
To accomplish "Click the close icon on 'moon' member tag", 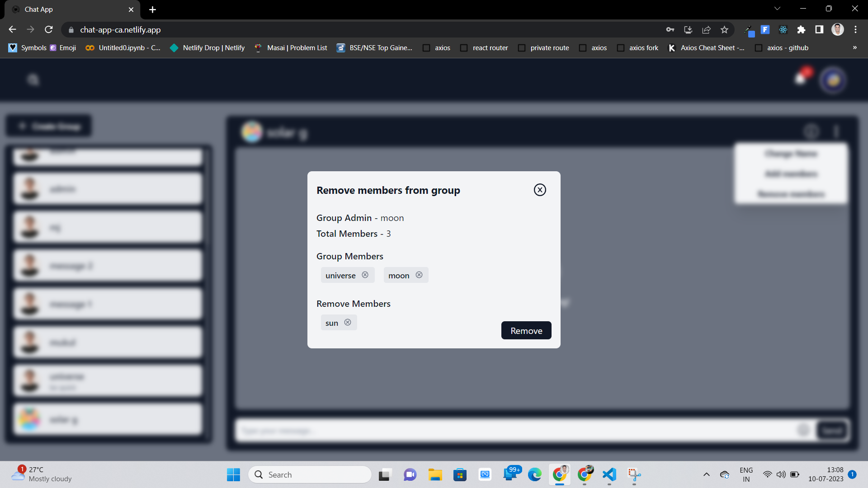I will (x=419, y=275).
